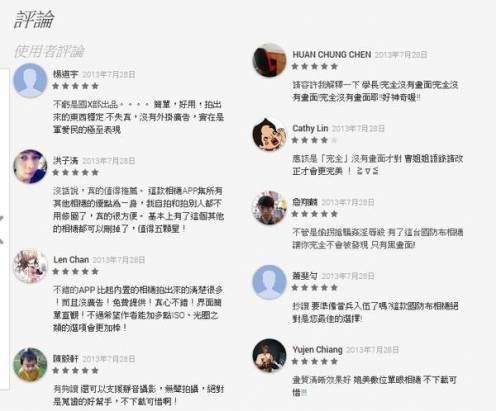The height and width of the screenshot is (411, 496).
Task: Click reviewer name HUAN CHUNG CHEN
Action: pyautogui.click(x=332, y=55)
